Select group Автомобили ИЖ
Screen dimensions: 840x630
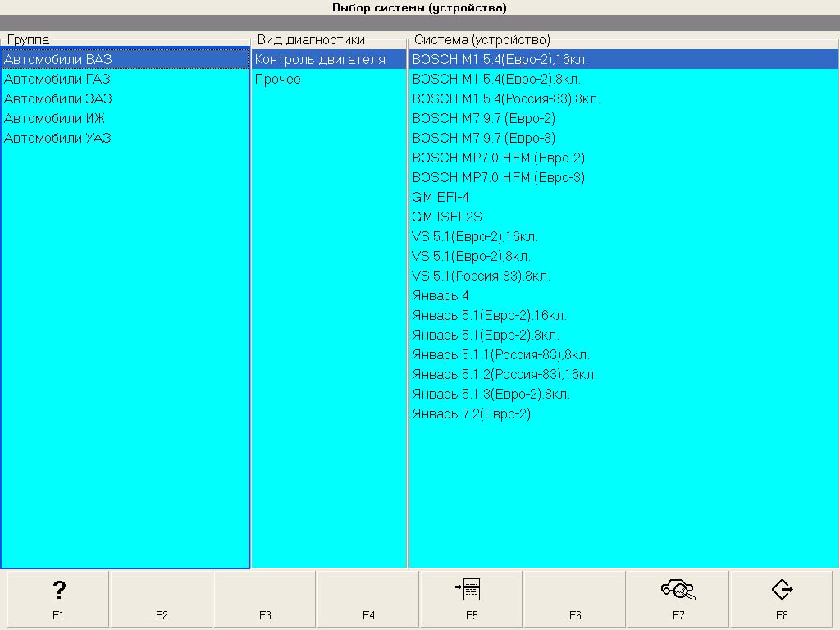click(x=126, y=118)
